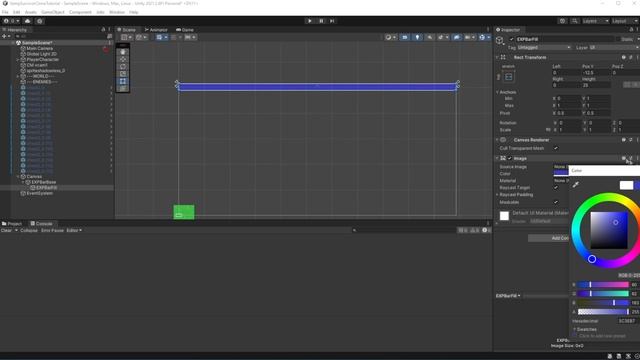
Task: Switch to the Project tab
Action: [12, 224]
